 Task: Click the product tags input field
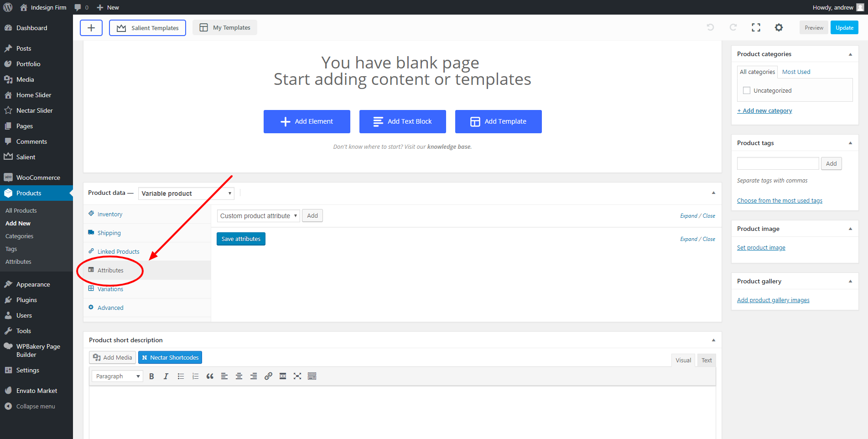click(x=778, y=163)
